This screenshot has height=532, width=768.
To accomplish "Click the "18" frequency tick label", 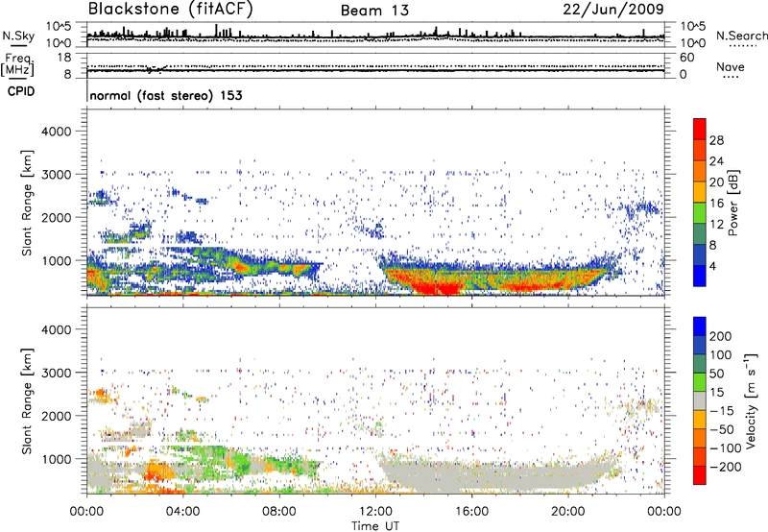I will click(64, 58).
